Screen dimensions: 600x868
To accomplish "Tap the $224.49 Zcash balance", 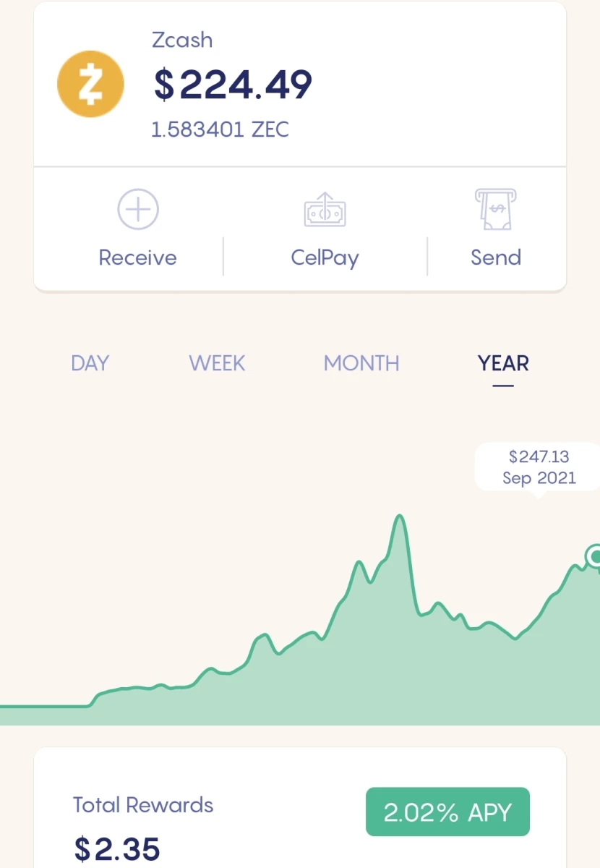I will pos(233,85).
